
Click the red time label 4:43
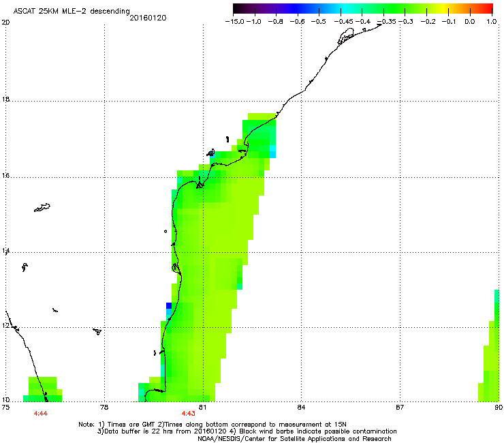click(x=189, y=414)
